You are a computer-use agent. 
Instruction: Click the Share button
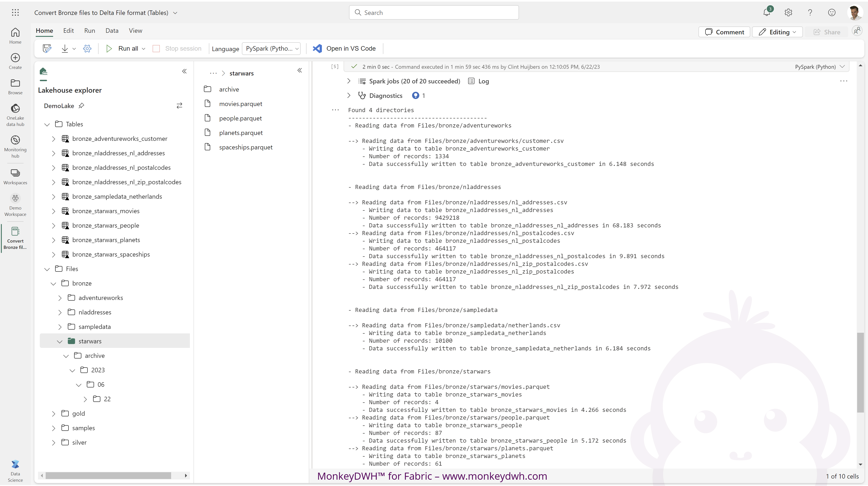coord(827,32)
